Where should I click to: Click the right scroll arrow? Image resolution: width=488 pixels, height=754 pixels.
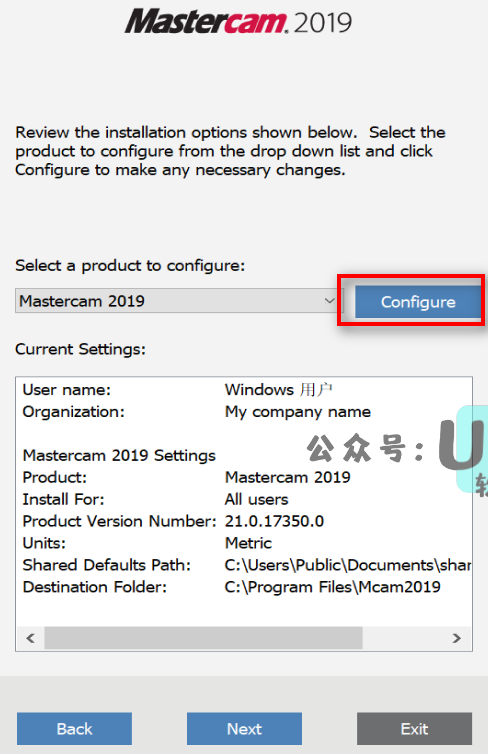(x=457, y=638)
